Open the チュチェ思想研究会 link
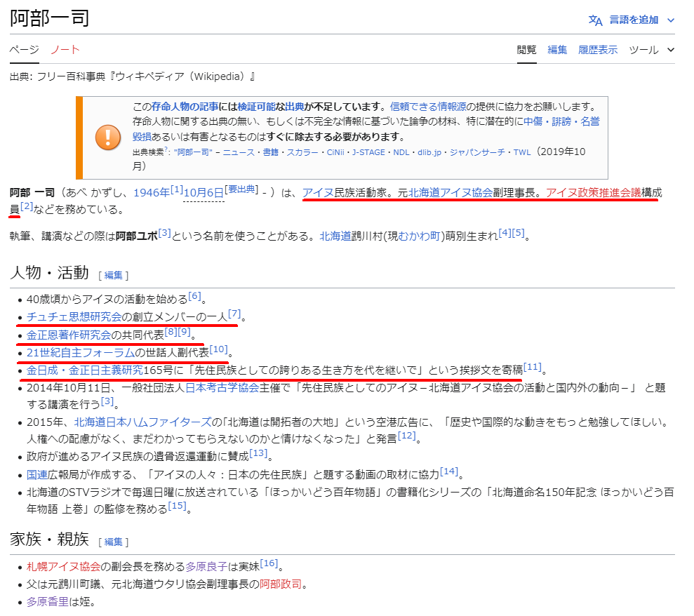The image size is (694, 616). [74, 317]
